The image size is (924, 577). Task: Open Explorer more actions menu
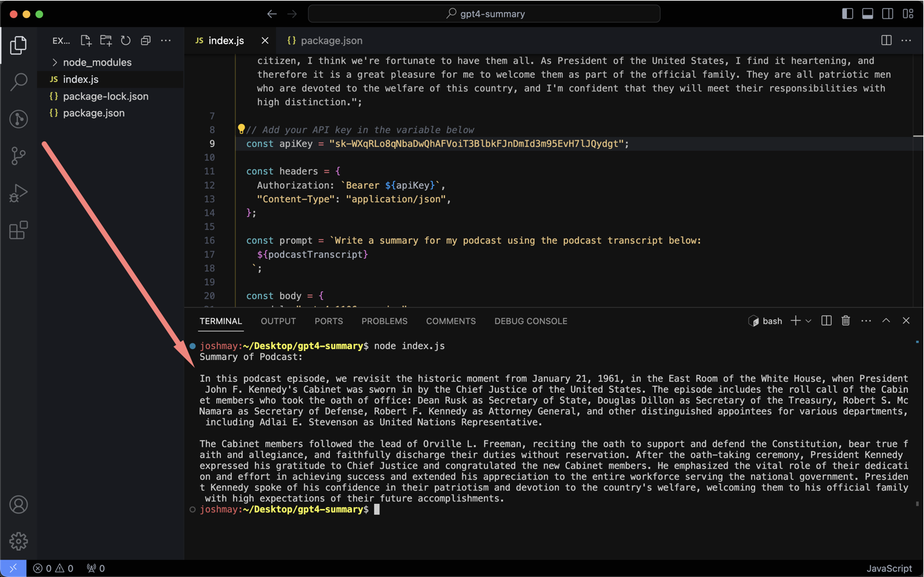point(166,40)
